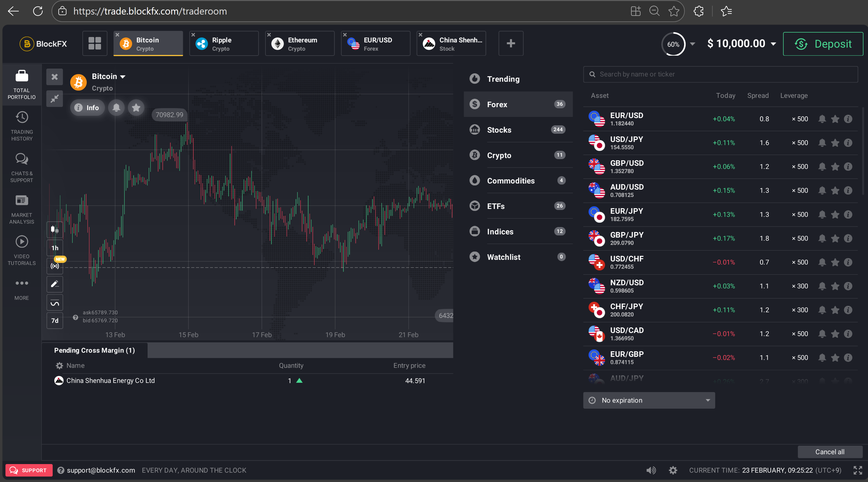The width and height of the screenshot is (868, 482).
Task: Close the Ripple tab
Action: pyautogui.click(x=193, y=35)
